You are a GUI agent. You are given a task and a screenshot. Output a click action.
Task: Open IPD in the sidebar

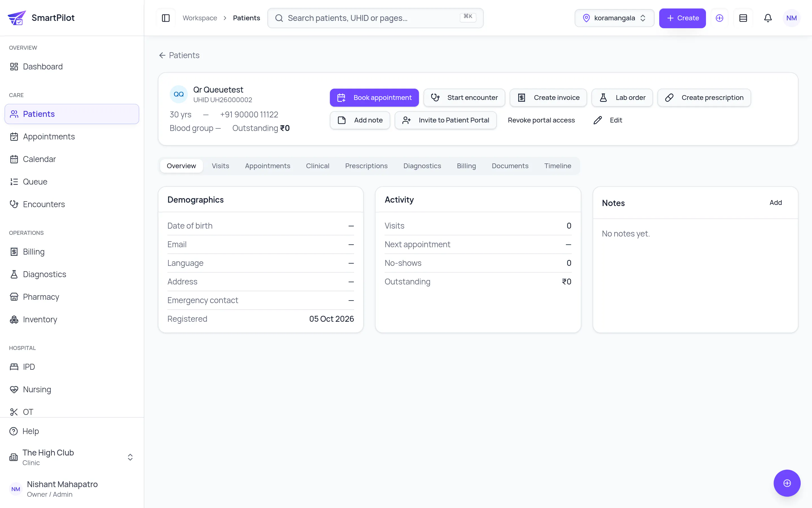pos(72,367)
